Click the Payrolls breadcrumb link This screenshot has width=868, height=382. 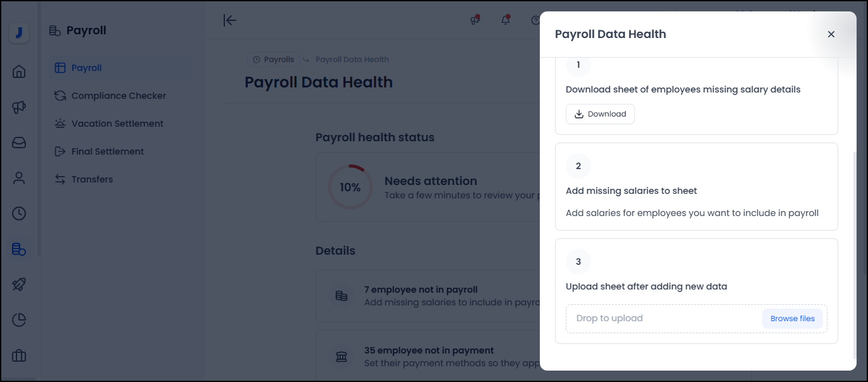pos(274,60)
